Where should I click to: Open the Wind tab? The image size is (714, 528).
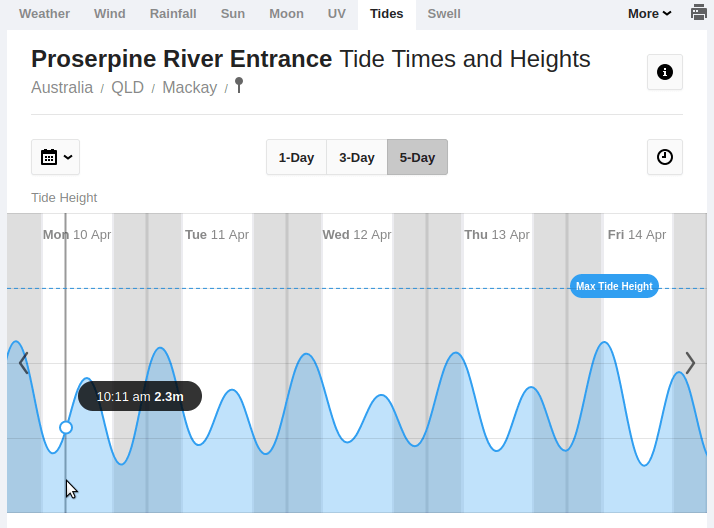(x=110, y=14)
